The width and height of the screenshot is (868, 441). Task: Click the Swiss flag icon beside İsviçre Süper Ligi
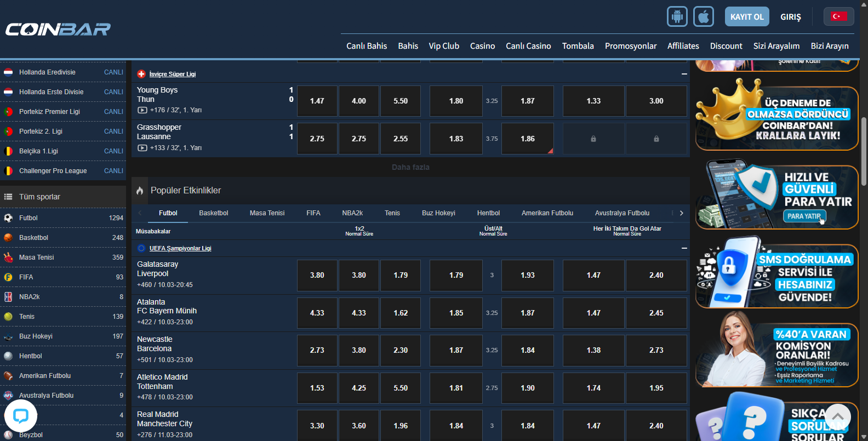point(141,74)
